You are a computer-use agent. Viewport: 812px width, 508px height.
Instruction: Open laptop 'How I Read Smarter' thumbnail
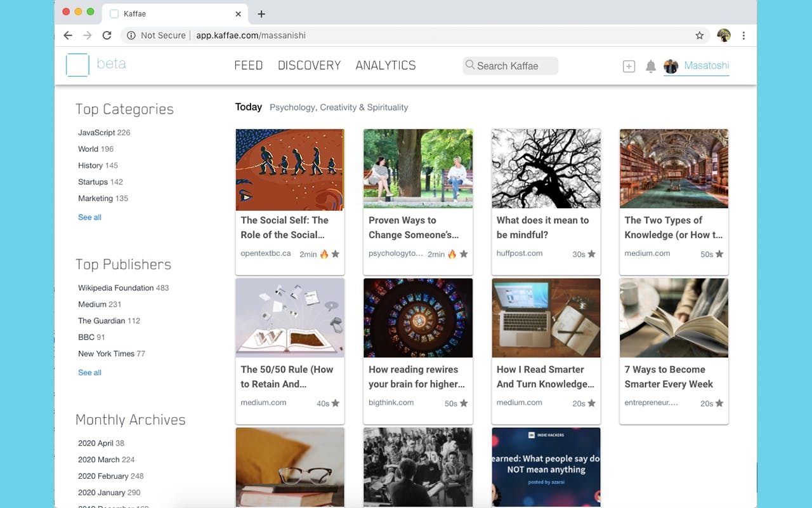click(x=546, y=318)
